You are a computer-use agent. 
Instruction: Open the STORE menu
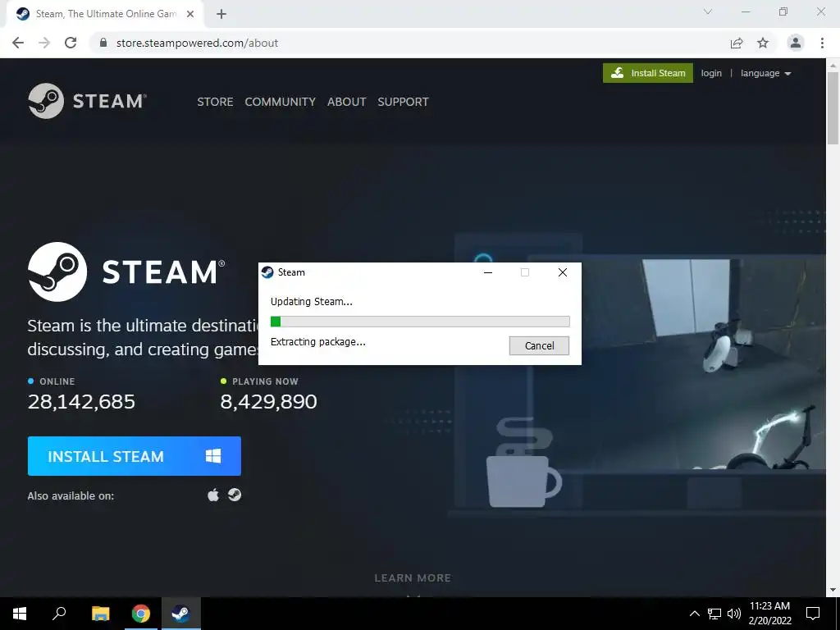tap(215, 102)
